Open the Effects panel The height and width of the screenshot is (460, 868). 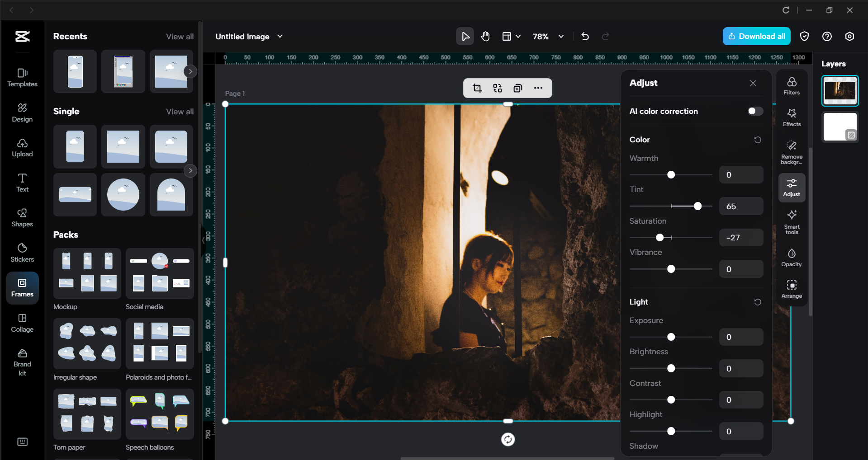[791, 117]
